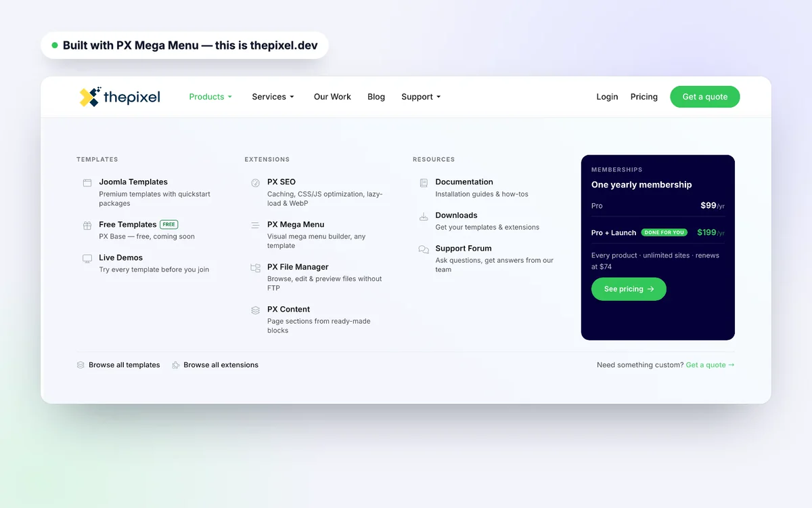Click the $199/yr price
This screenshot has width=812, height=508.
(x=710, y=232)
